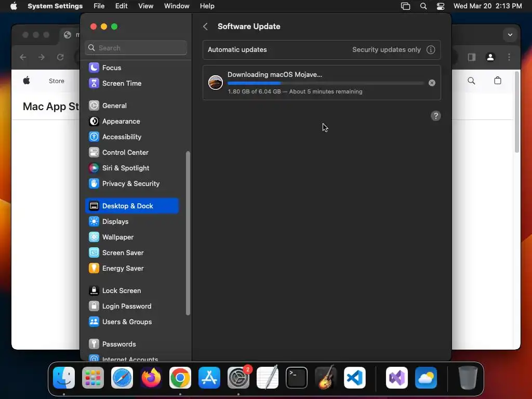Open the Edit menu
The width and height of the screenshot is (532, 399).
[x=121, y=6]
